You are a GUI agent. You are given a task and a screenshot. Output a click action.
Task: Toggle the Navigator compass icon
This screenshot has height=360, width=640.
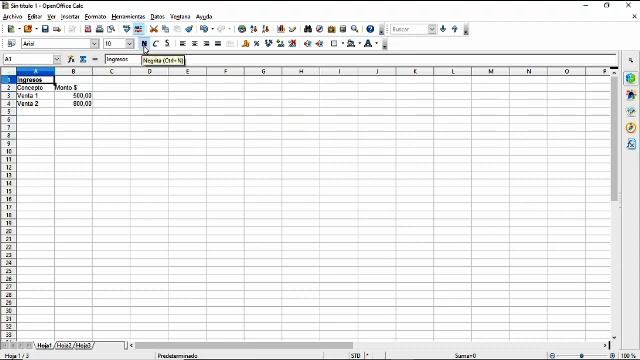click(x=320, y=29)
